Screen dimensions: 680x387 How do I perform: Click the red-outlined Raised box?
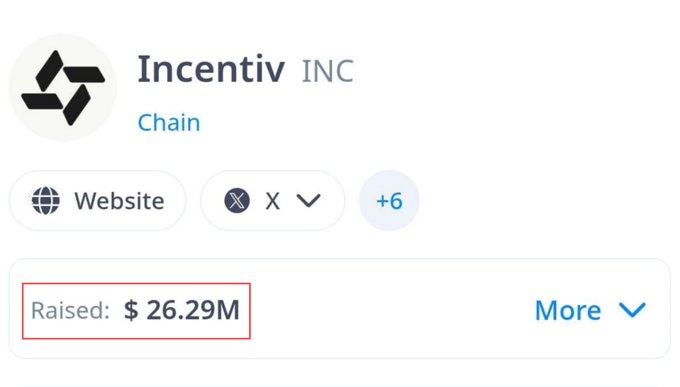coord(136,311)
